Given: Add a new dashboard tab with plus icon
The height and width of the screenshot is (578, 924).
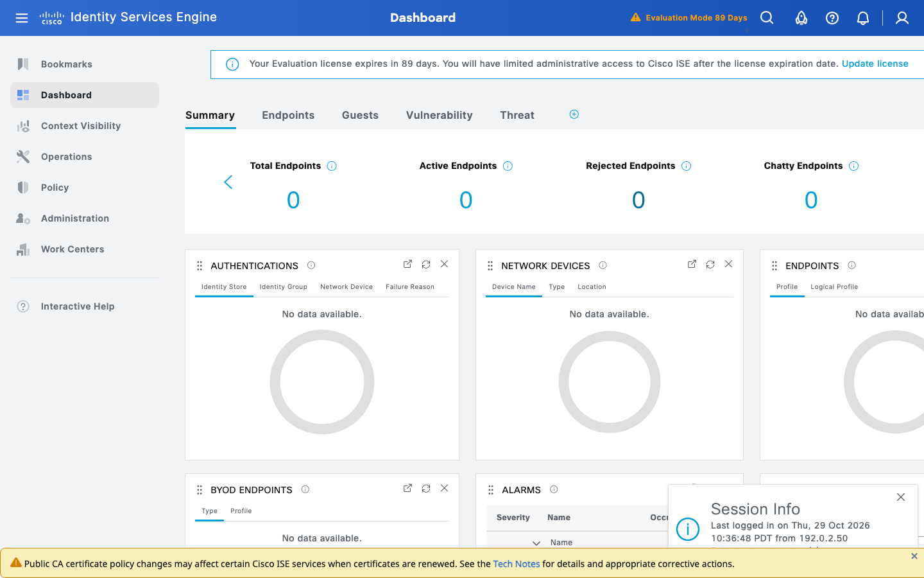Looking at the screenshot, I should click(574, 114).
